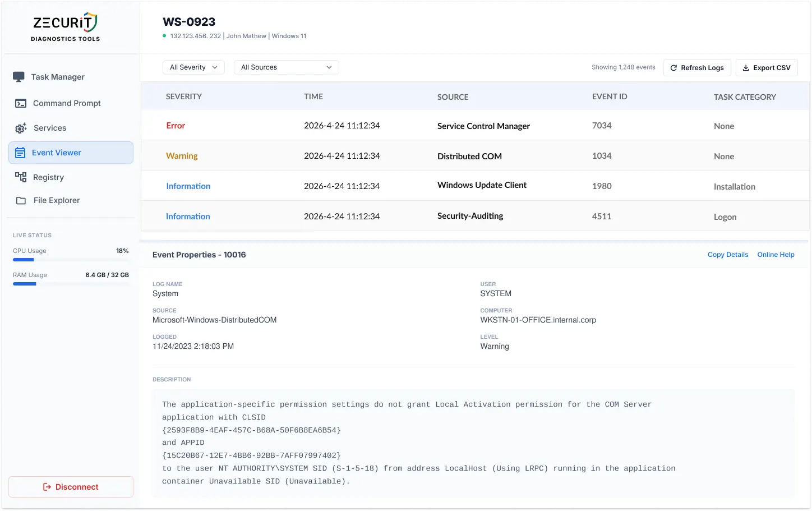Collapse the All Sources dropdown chevron

tap(330, 67)
